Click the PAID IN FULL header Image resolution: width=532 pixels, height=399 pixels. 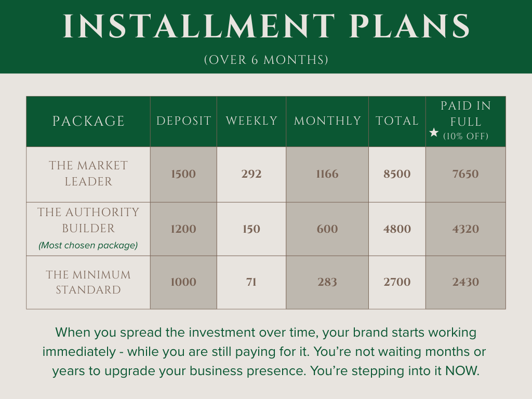click(x=465, y=114)
